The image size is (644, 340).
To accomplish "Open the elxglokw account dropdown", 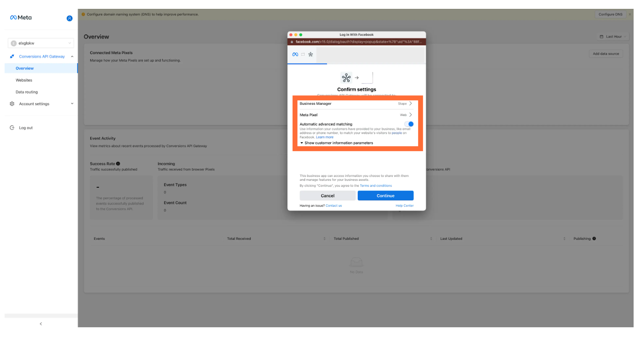I will tap(41, 43).
